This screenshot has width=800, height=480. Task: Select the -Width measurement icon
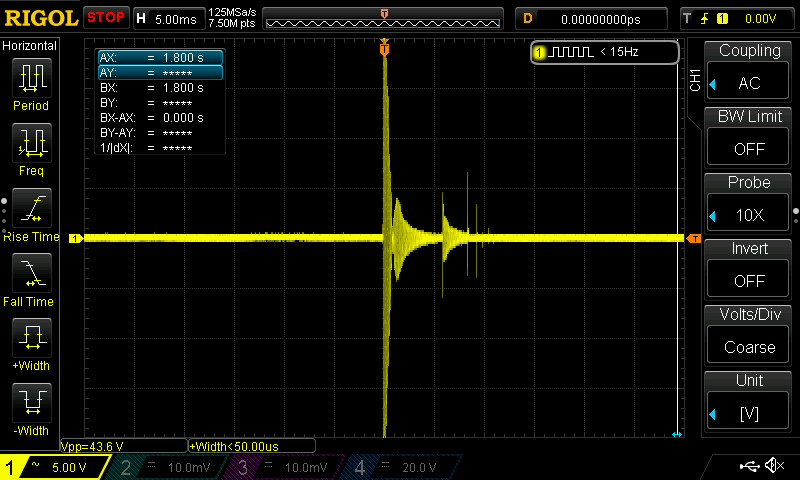tap(32, 402)
